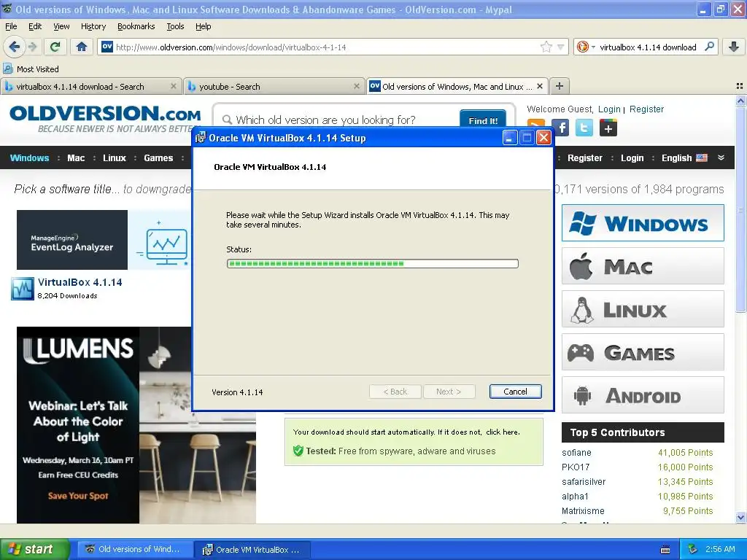Image resolution: width=747 pixels, height=560 pixels.
Task: Open Games in the site navigation bar
Action: click(x=158, y=157)
